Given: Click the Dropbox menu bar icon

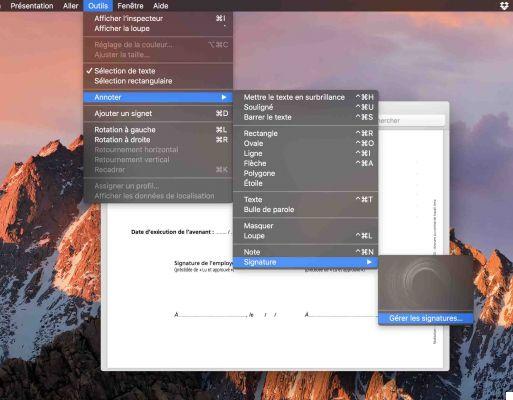Looking at the screenshot, I should [505, 6].
